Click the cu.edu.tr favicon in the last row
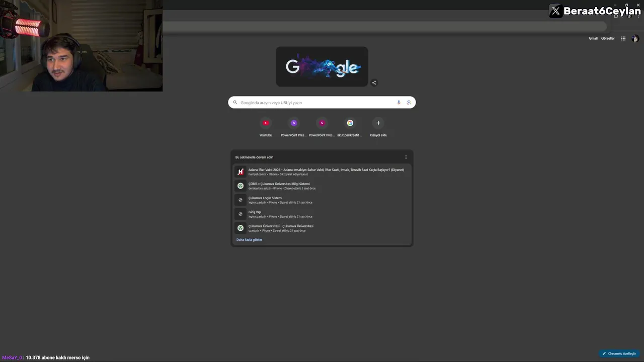Screen dimensions: 644x362 (240, 228)
